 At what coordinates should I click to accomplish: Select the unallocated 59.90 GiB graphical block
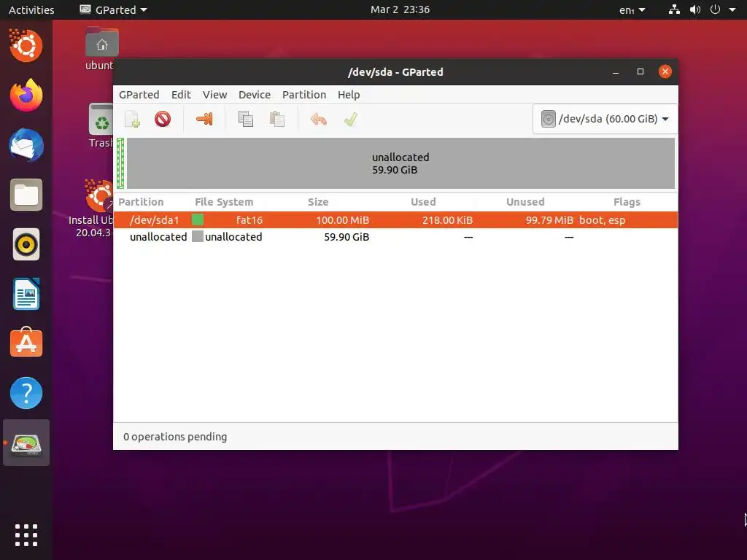[x=400, y=163]
